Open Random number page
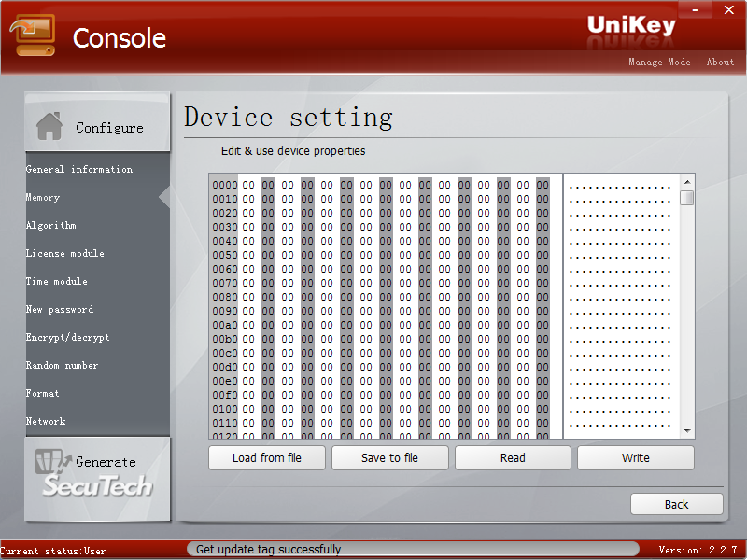747x560 pixels. (x=62, y=365)
